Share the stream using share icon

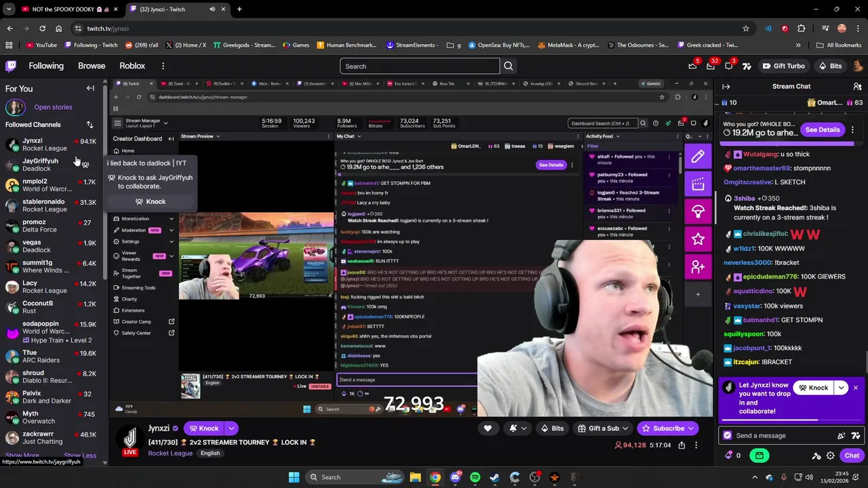tap(682, 445)
